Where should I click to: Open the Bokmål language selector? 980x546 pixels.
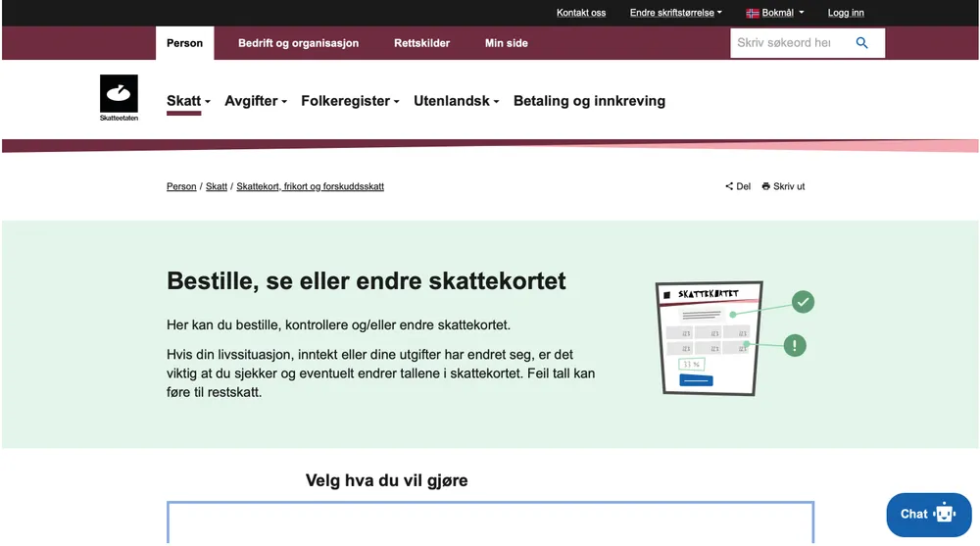(x=782, y=13)
